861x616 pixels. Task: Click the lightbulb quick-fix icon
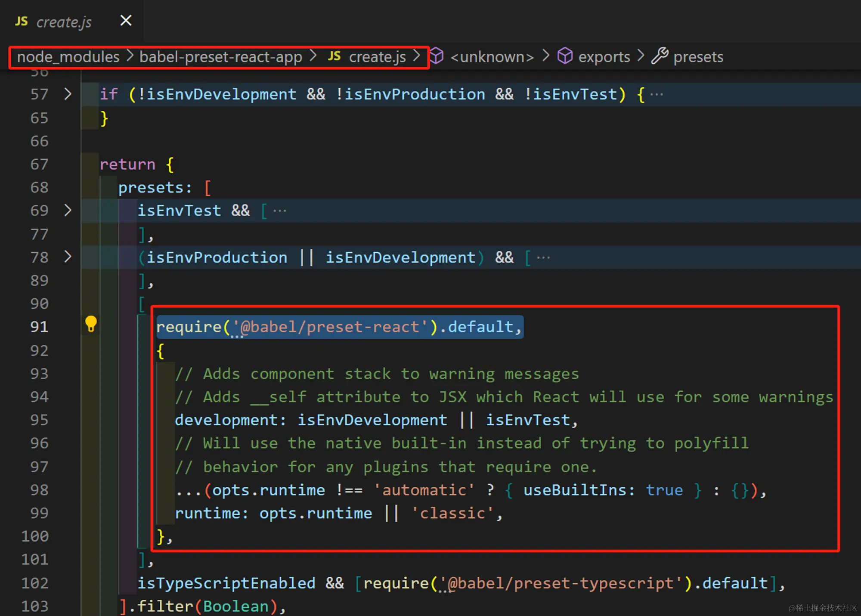(91, 324)
